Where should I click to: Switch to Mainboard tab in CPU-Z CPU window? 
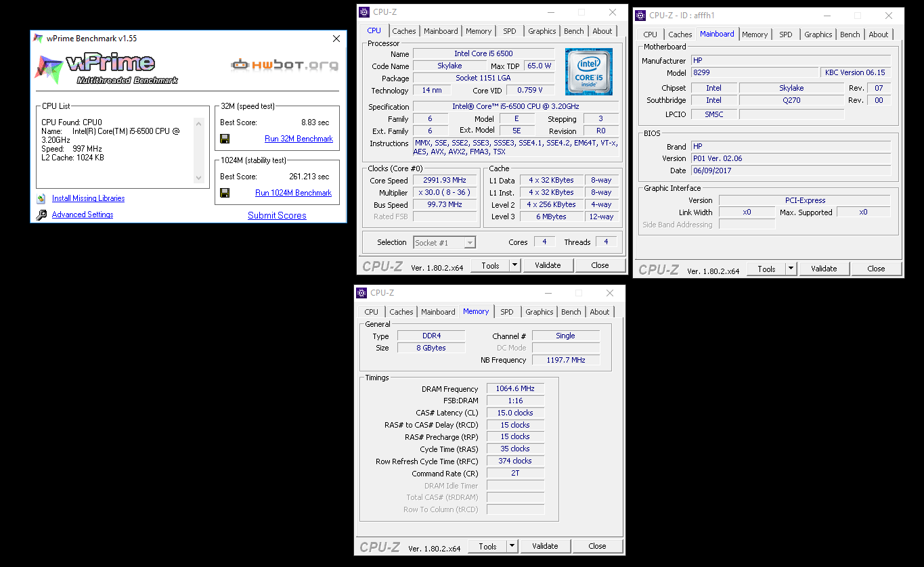[441, 31]
